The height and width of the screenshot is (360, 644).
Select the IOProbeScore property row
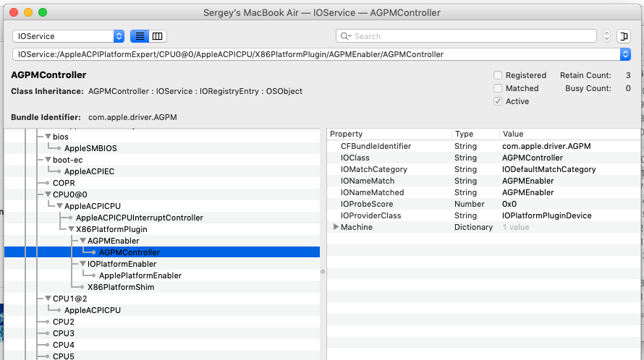[483, 204]
